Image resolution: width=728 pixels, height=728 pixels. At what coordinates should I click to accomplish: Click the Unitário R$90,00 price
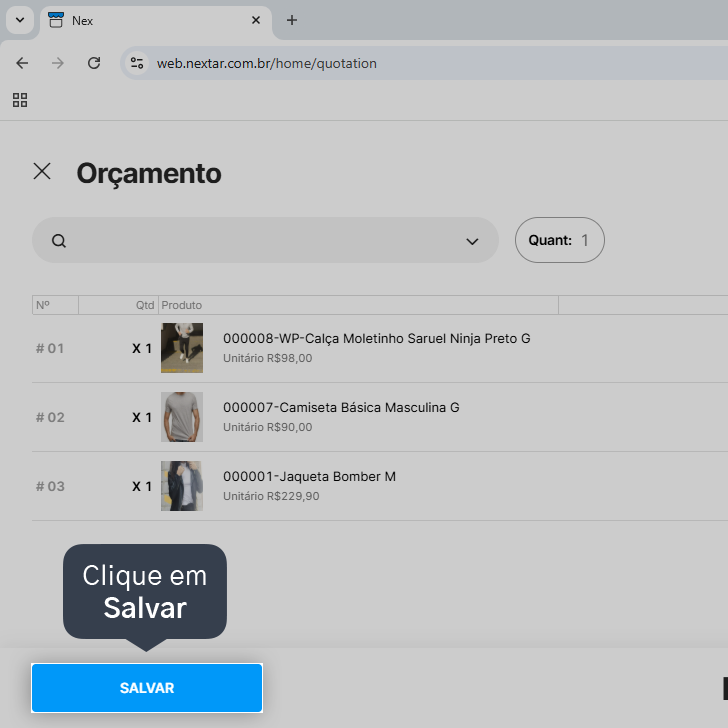(x=267, y=427)
